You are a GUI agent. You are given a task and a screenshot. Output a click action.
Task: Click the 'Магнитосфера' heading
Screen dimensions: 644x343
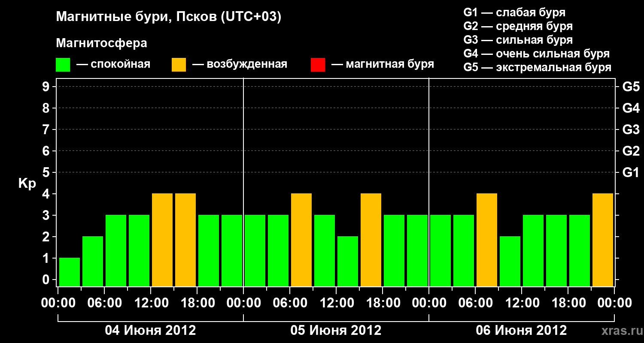pyautogui.click(x=101, y=43)
